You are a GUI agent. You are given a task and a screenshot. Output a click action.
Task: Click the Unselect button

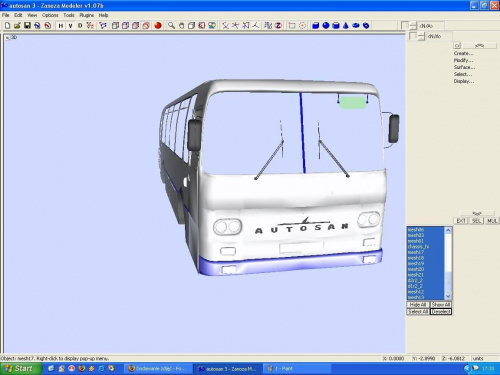click(441, 312)
